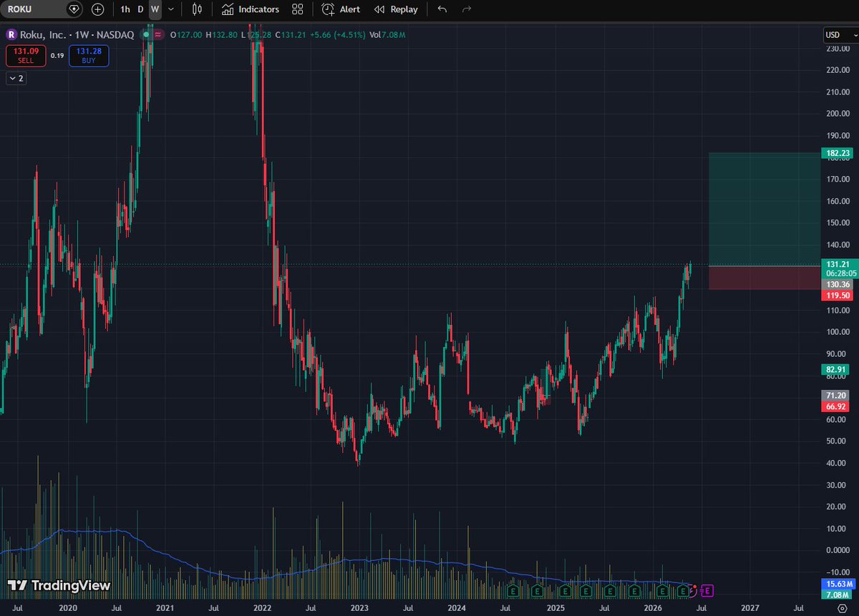The image size is (859, 616).
Task: Redo the last chart action
Action: [467, 9]
